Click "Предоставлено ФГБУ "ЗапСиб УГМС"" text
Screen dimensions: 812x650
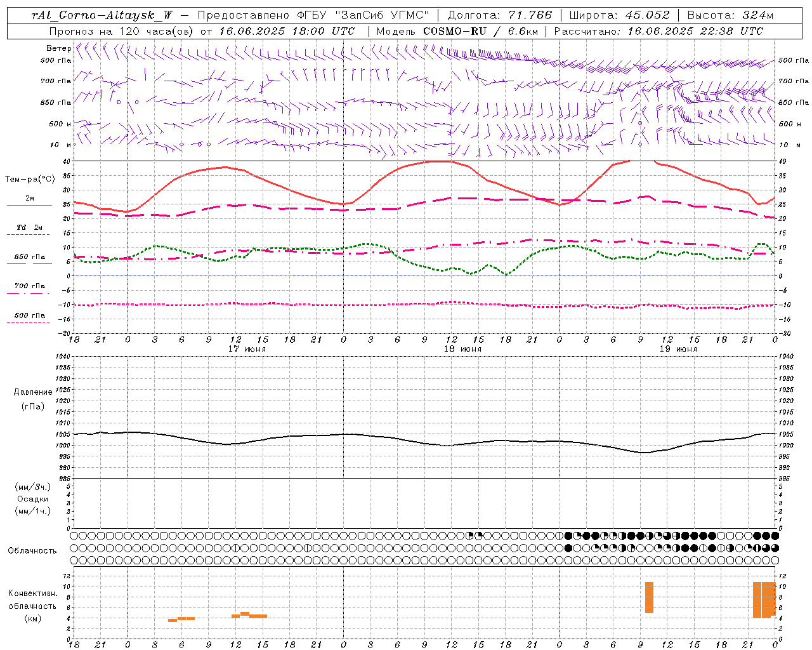[313, 15]
